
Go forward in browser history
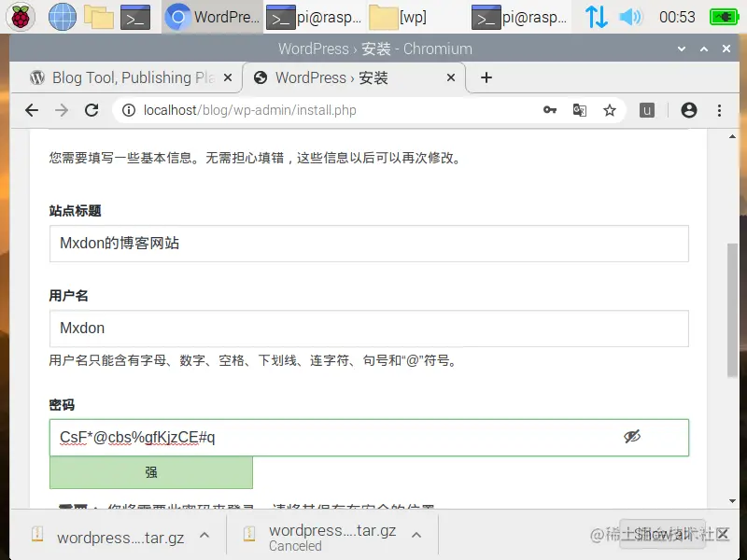[62, 110]
